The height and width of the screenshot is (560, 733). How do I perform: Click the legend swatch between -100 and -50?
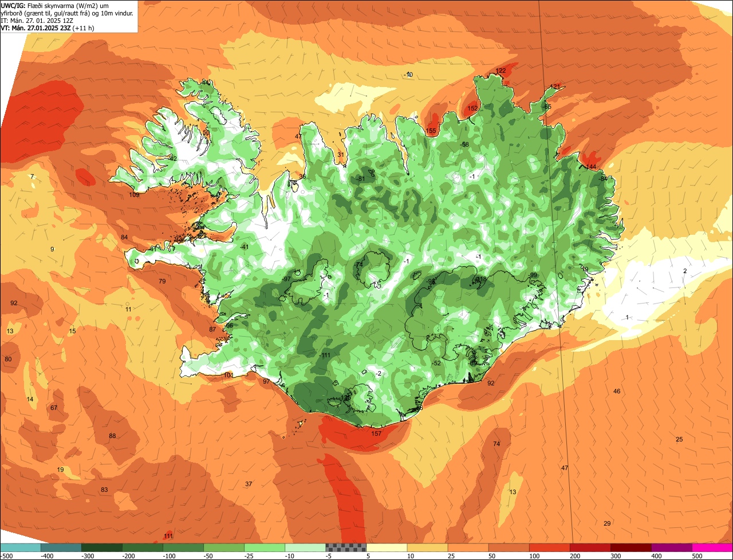pyautogui.click(x=183, y=547)
